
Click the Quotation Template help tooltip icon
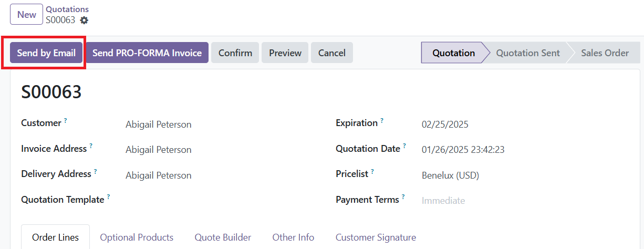tap(109, 197)
